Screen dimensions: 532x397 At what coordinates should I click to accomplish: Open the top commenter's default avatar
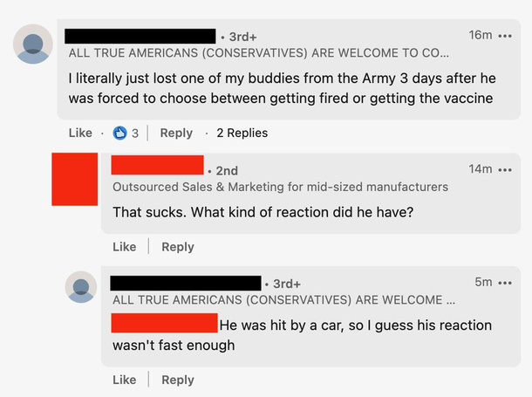(33, 44)
